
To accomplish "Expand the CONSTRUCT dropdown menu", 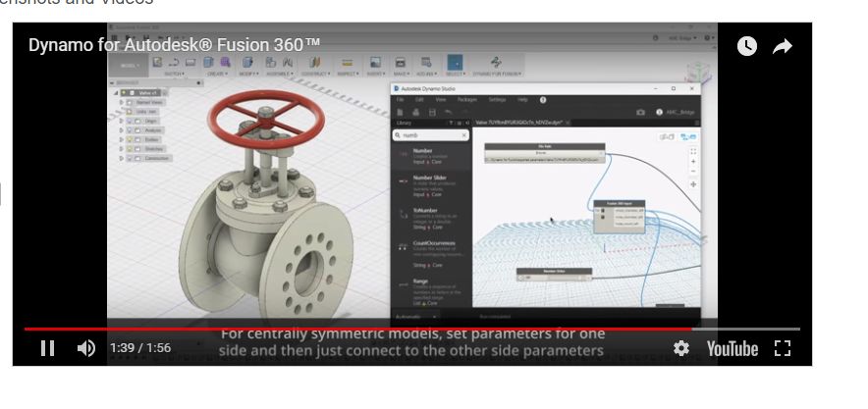I will 315,74.
